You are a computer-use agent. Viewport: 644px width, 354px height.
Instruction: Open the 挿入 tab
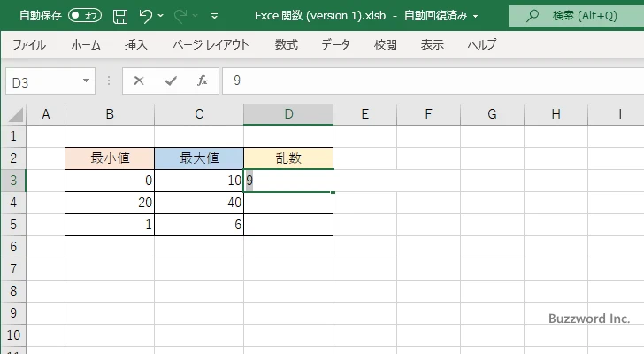click(136, 44)
